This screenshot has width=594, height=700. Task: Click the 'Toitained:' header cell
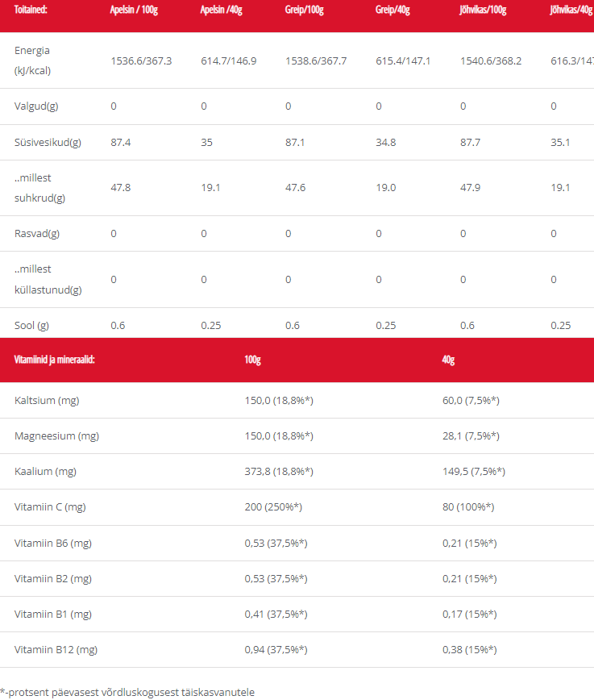click(x=31, y=10)
